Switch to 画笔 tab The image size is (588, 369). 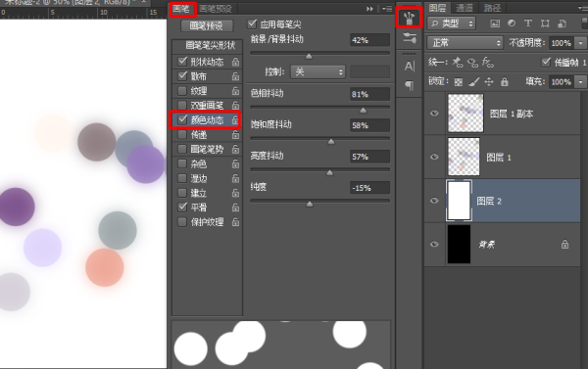[181, 9]
